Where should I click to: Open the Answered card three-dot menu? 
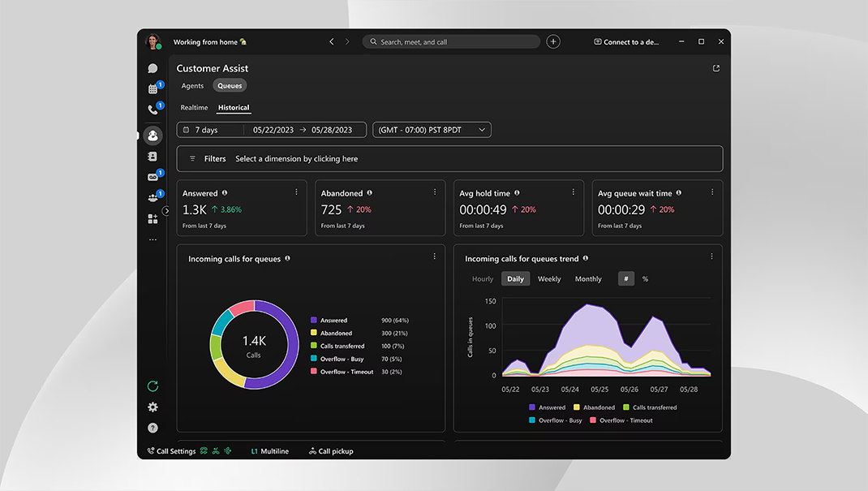click(296, 192)
